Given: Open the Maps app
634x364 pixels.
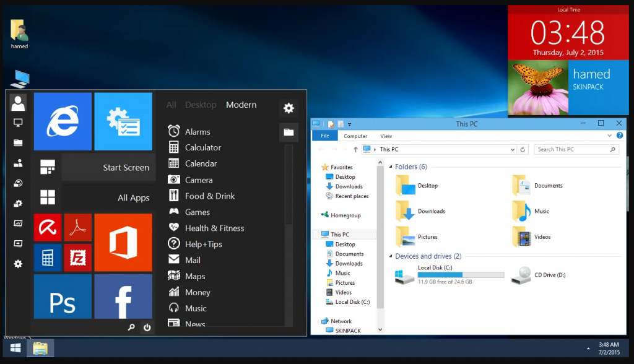Looking at the screenshot, I should [x=186, y=276].
